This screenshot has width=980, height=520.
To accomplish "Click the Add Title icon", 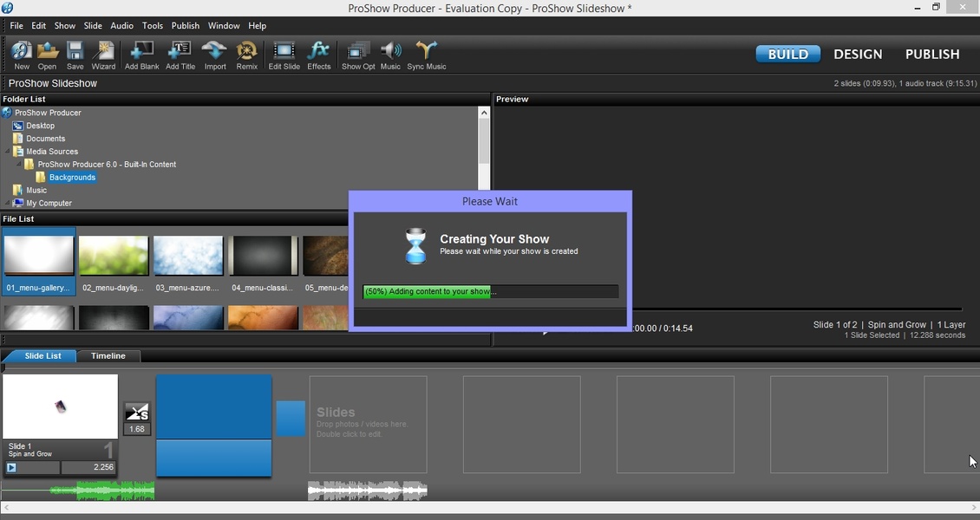I will pyautogui.click(x=180, y=54).
